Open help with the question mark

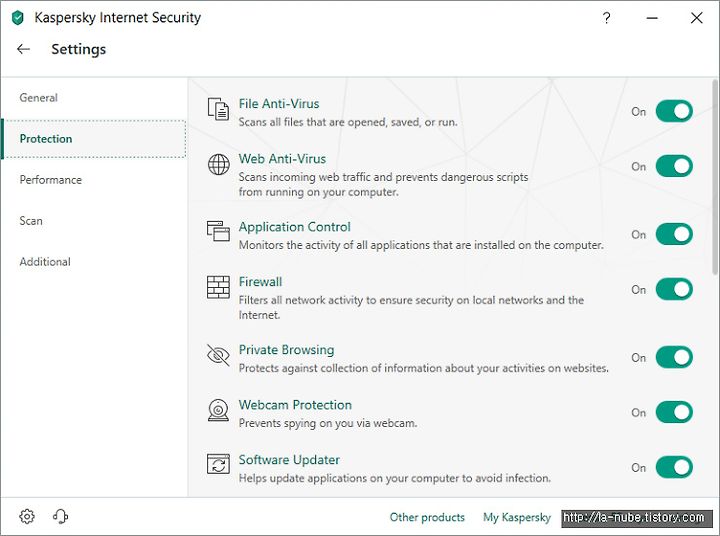coord(607,18)
